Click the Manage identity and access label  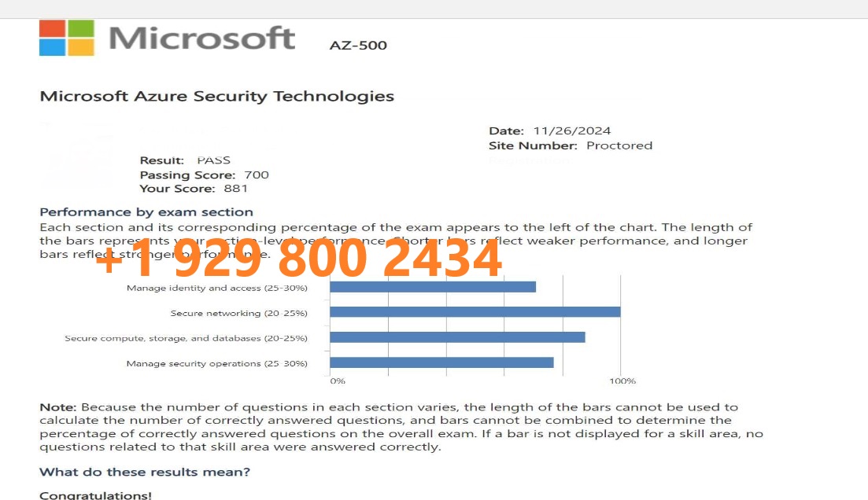point(217,288)
